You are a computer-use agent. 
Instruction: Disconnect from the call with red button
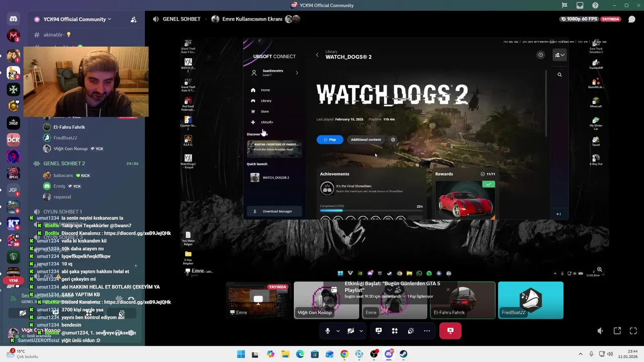(450, 331)
